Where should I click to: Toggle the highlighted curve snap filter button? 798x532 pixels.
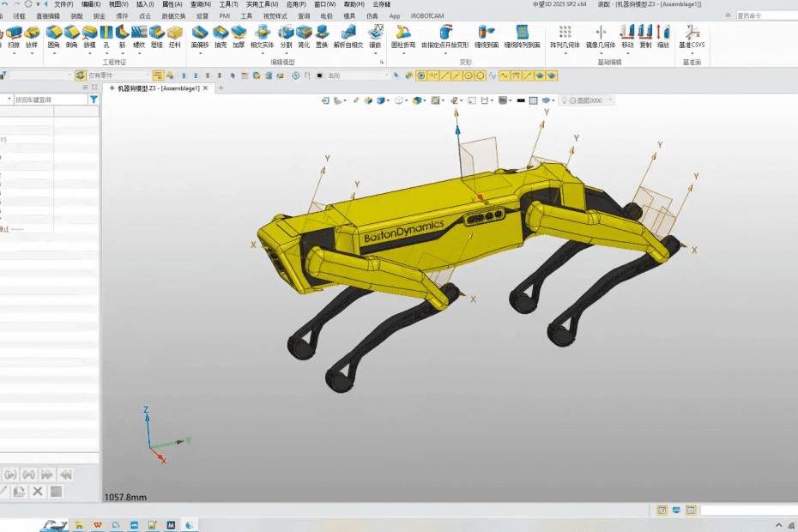(x=505, y=76)
